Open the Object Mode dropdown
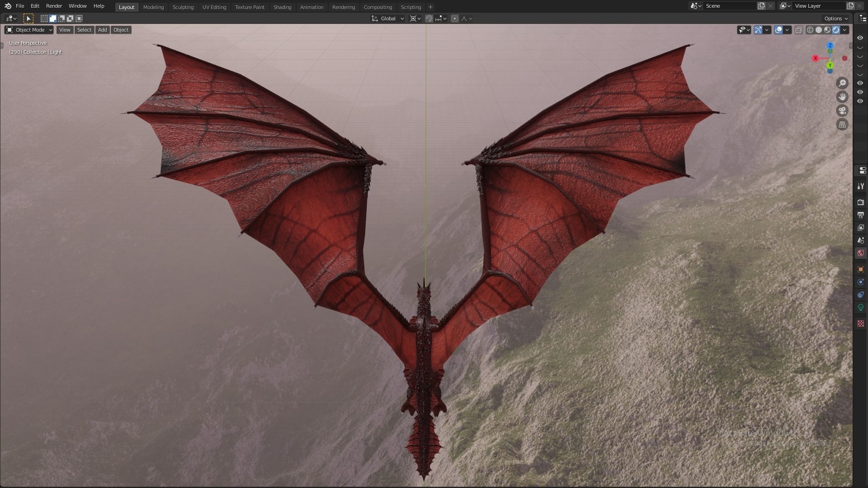Image resolution: width=868 pixels, height=488 pixels. click(29, 30)
